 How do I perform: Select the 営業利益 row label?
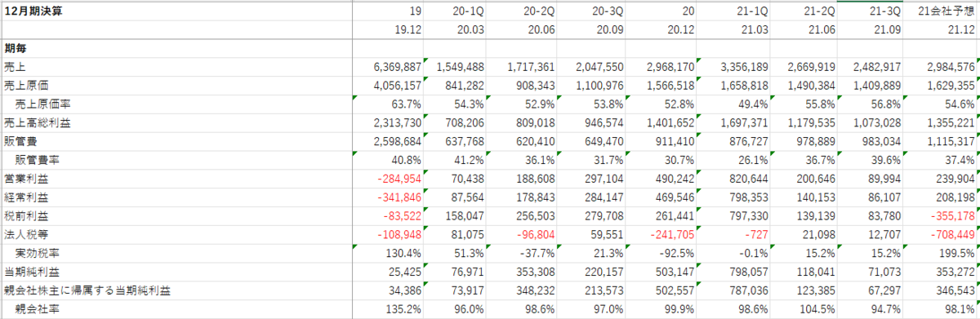26,179
